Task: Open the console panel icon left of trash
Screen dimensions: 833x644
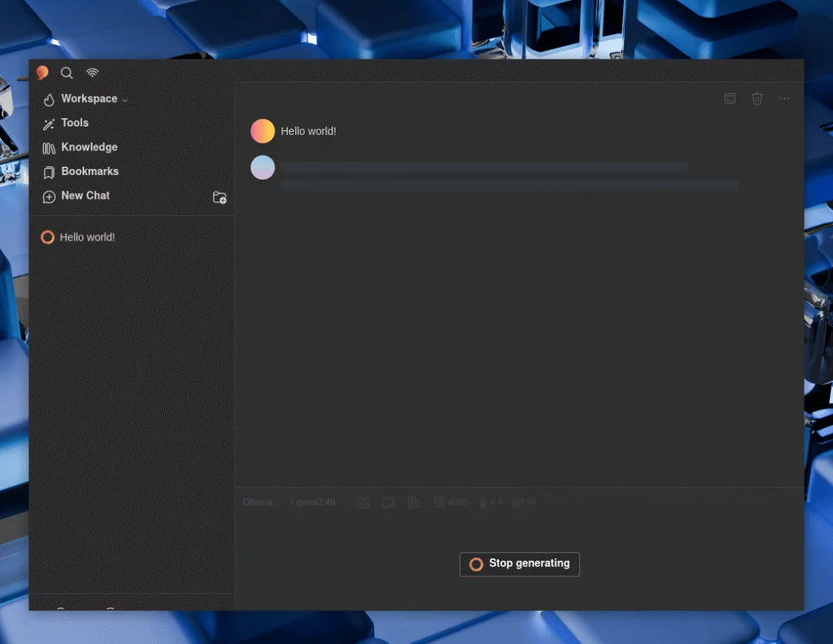Action: [730, 98]
